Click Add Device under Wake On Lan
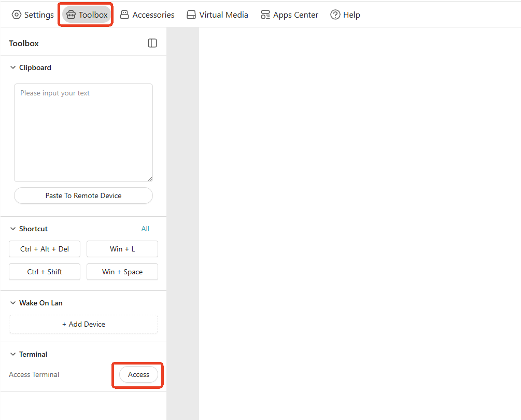 pos(83,324)
